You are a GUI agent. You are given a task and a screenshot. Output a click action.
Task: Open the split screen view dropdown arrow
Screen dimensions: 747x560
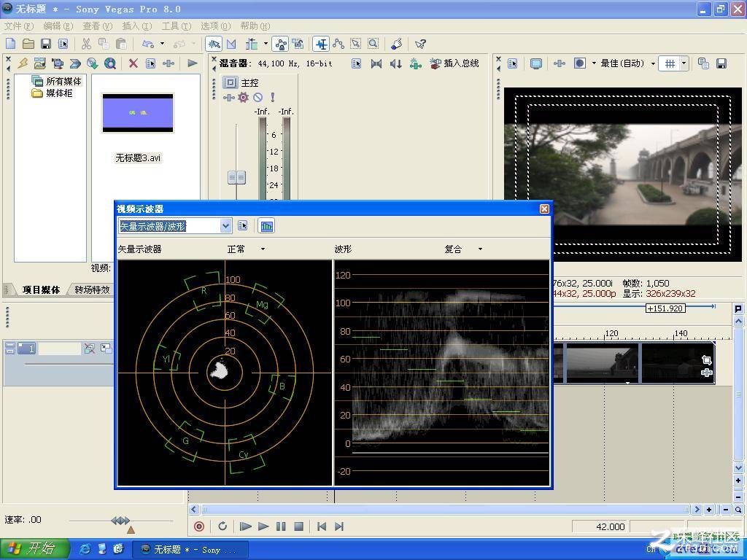[x=594, y=63]
